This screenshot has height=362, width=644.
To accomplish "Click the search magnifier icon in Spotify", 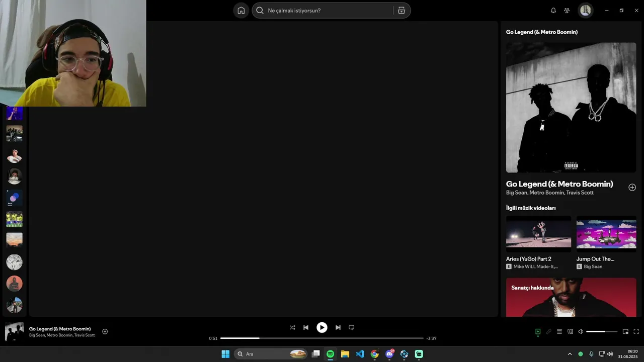I will (260, 11).
